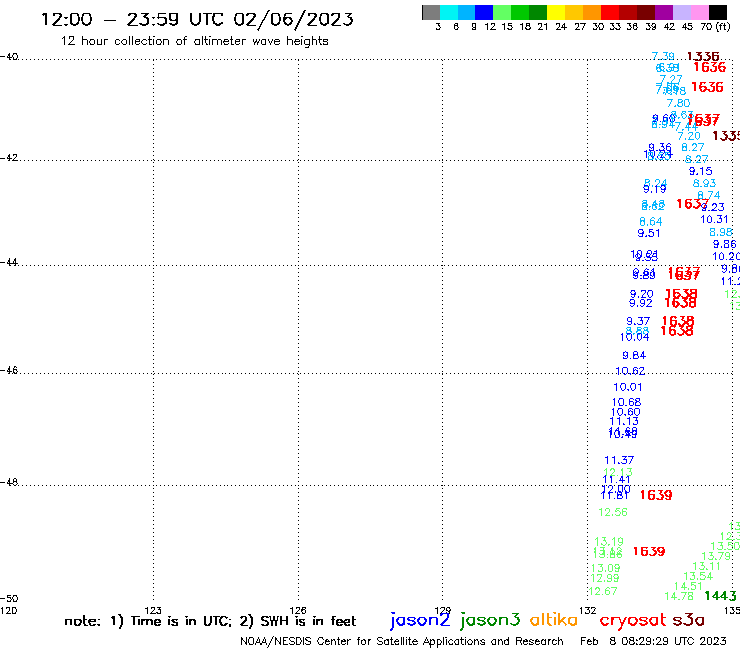
Task: Click the 123 longitude axis label
Action: point(153,610)
